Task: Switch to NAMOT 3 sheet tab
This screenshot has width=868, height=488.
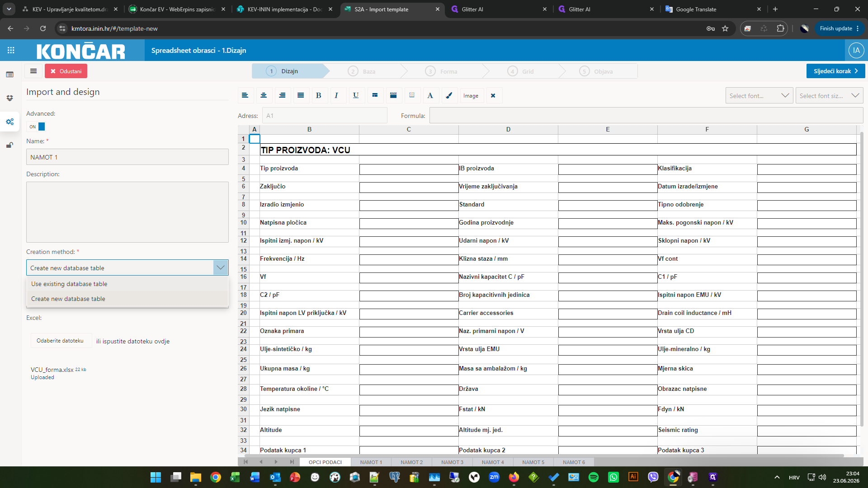Action: pyautogui.click(x=453, y=462)
